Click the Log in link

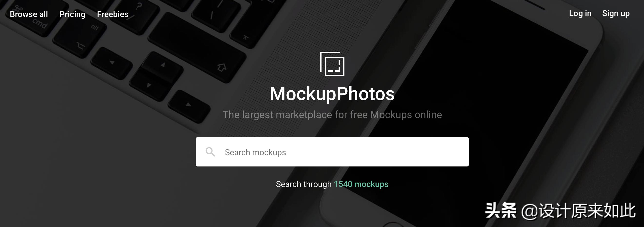tap(580, 13)
